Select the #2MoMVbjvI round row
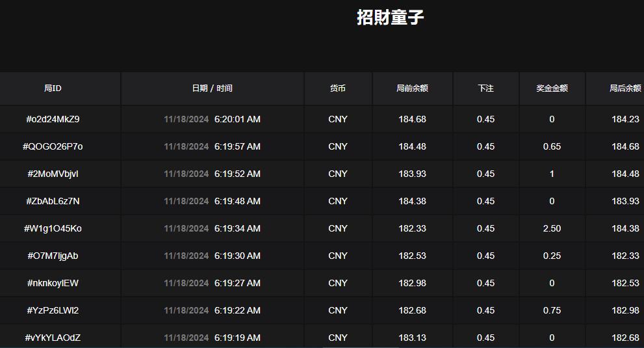Viewport: 644px width, 348px height. pyautogui.click(x=53, y=174)
